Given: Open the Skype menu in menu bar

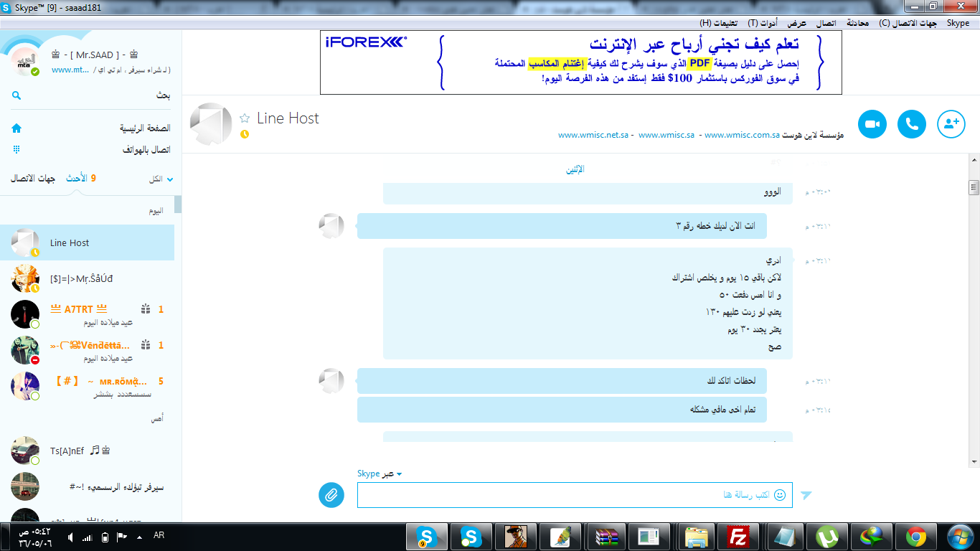Looking at the screenshot, I should click(x=958, y=23).
